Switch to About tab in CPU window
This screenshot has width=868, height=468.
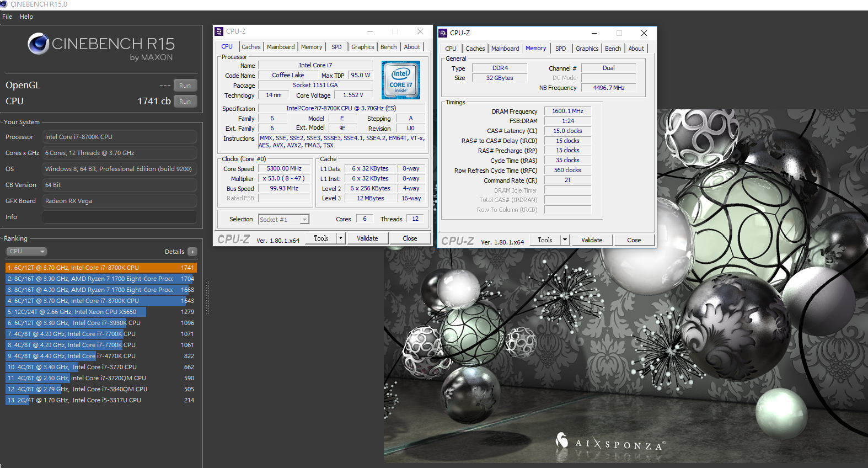pyautogui.click(x=412, y=47)
